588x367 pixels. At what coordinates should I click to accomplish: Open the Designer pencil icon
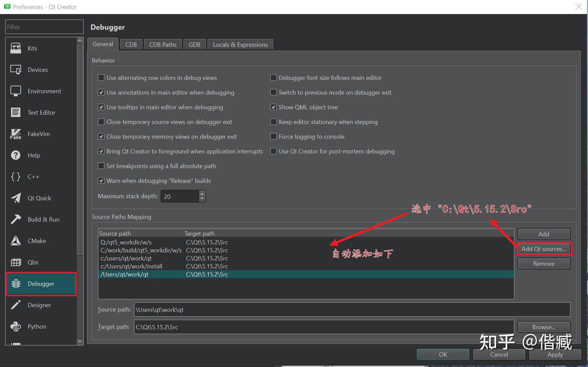(16, 305)
